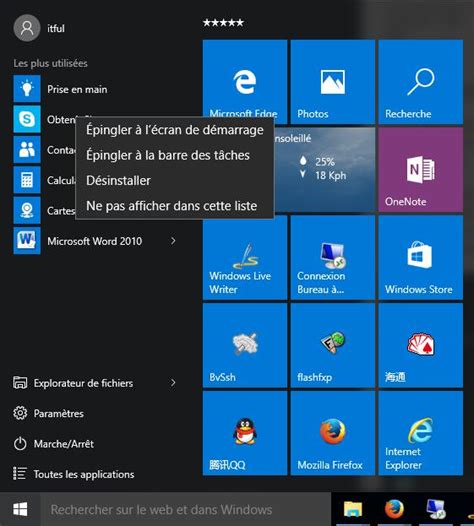
Task: Choose Épingler à l'écran de démarrage
Action: click(x=175, y=130)
